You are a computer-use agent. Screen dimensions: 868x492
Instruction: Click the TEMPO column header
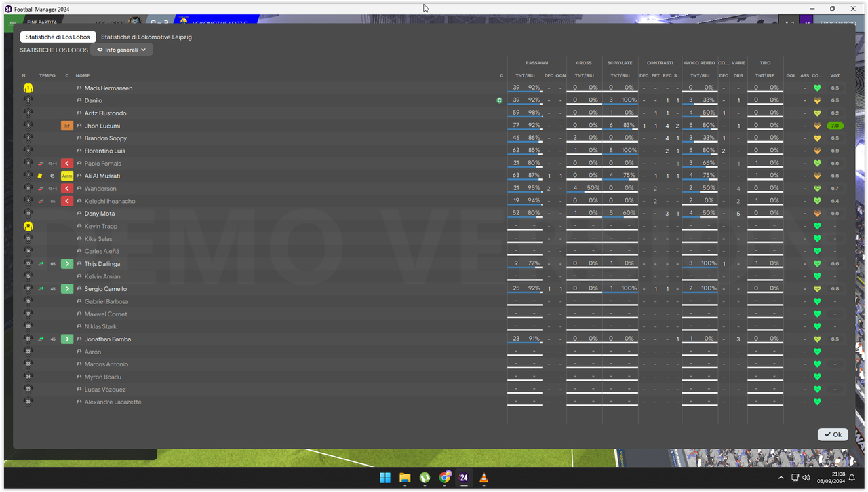[47, 75]
